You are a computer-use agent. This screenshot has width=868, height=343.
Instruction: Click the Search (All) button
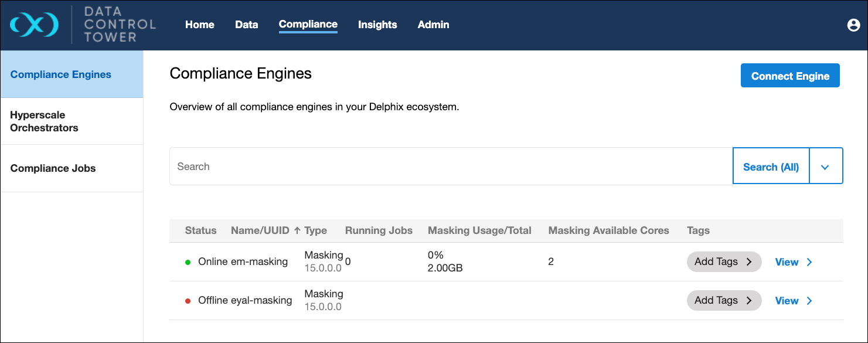[x=771, y=167]
